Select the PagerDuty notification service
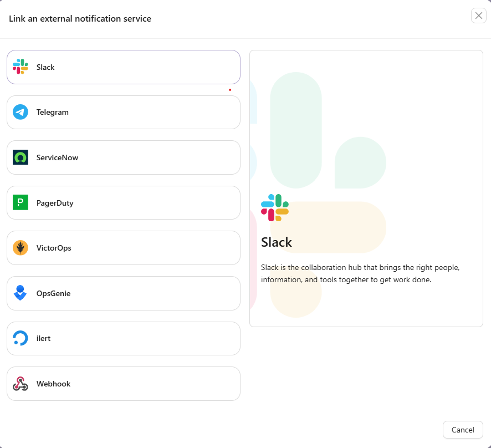This screenshot has width=491, height=448. 123,202
